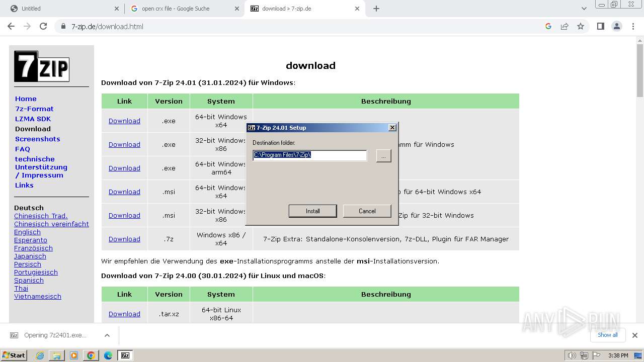Download the 32-bit Windows x86 .msi
The height and width of the screenshot is (362, 644).
pyautogui.click(x=124, y=215)
